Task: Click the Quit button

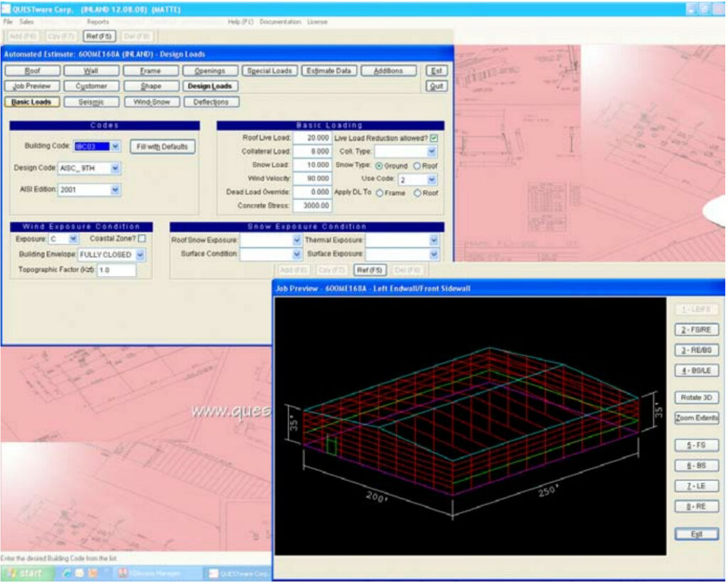Action: [x=437, y=86]
